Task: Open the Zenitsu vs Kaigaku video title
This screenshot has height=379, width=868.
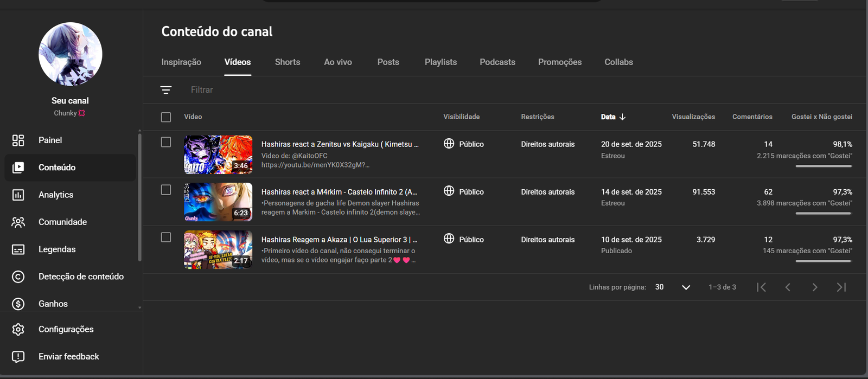Action: tap(340, 144)
